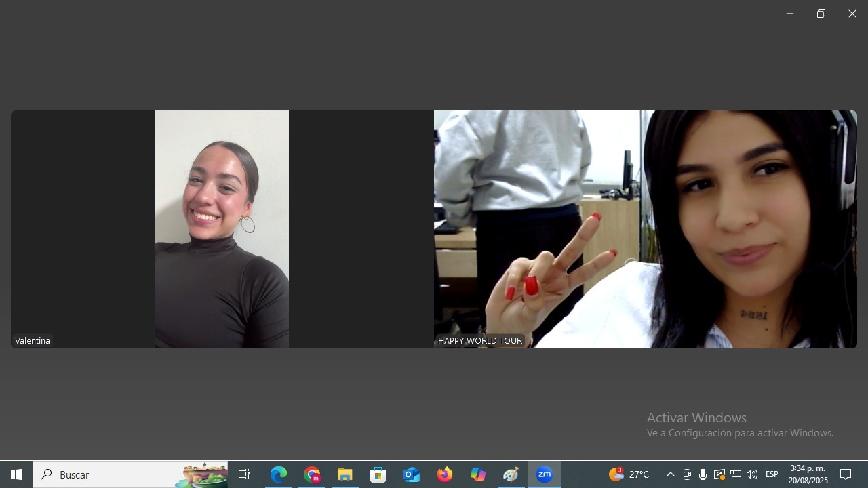
Task: Open the volume control in system tray
Action: [x=752, y=474]
